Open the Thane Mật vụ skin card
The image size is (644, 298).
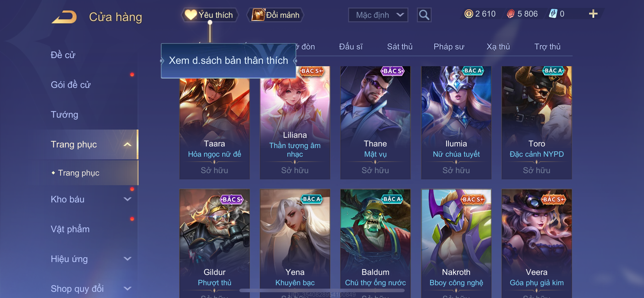point(375,122)
